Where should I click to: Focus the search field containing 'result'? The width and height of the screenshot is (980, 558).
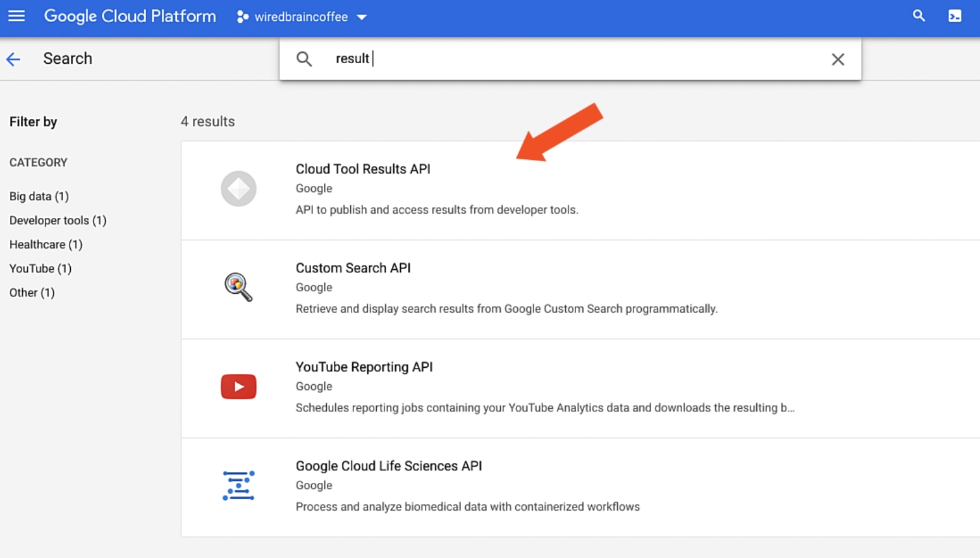point(570,59)
